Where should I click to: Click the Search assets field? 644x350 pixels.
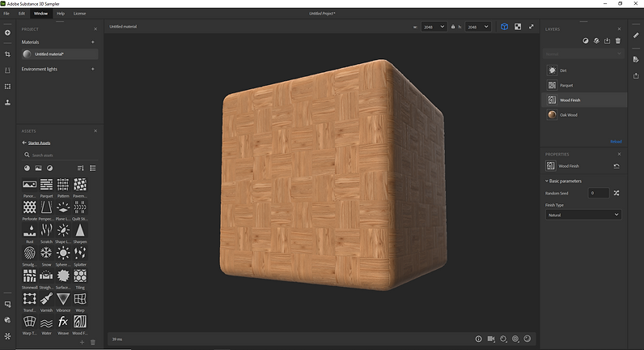60,155
